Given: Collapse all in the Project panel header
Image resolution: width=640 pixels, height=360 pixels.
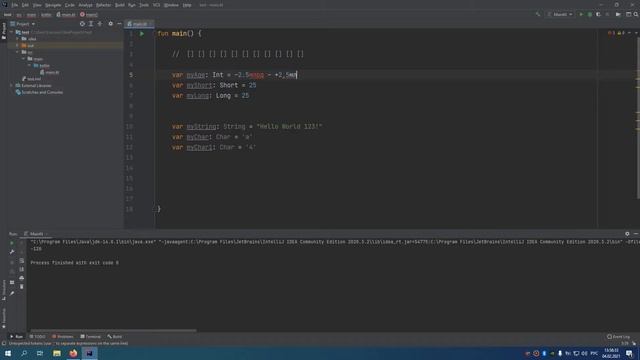Looking at the screenshot, I should 100,24.
